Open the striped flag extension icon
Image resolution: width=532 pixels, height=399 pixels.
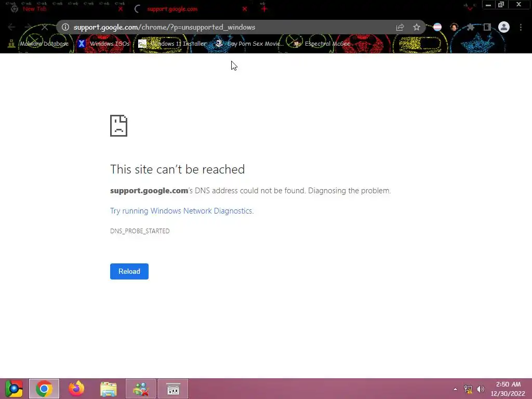437,27
